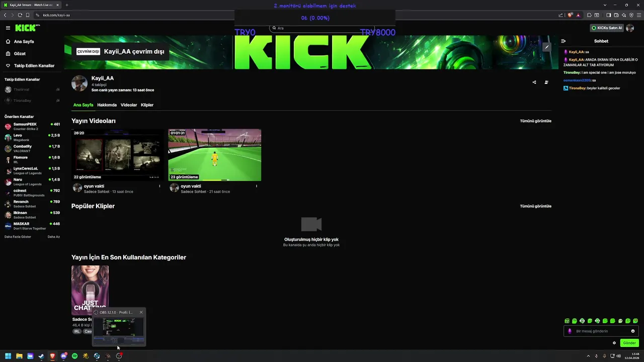Click Tümünü görüntüle for Popüler Klipler
Image resolution: width=644 pixels, height=362 pixels.
535,206
